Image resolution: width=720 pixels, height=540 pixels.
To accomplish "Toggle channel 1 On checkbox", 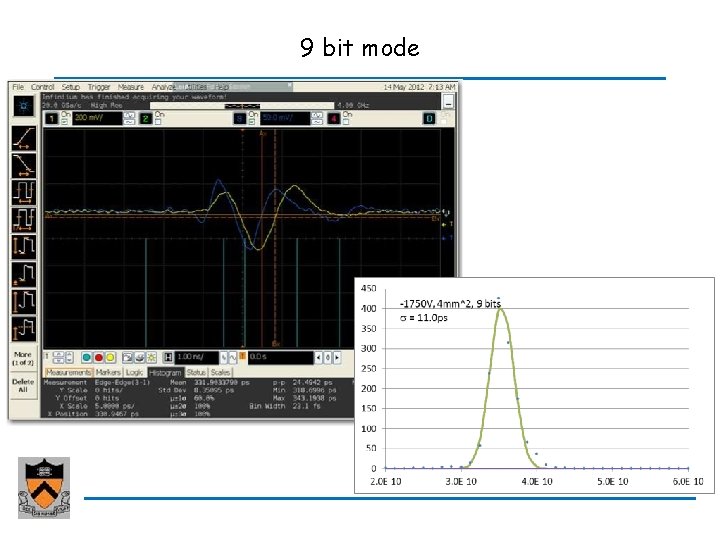I will [64, 122].
